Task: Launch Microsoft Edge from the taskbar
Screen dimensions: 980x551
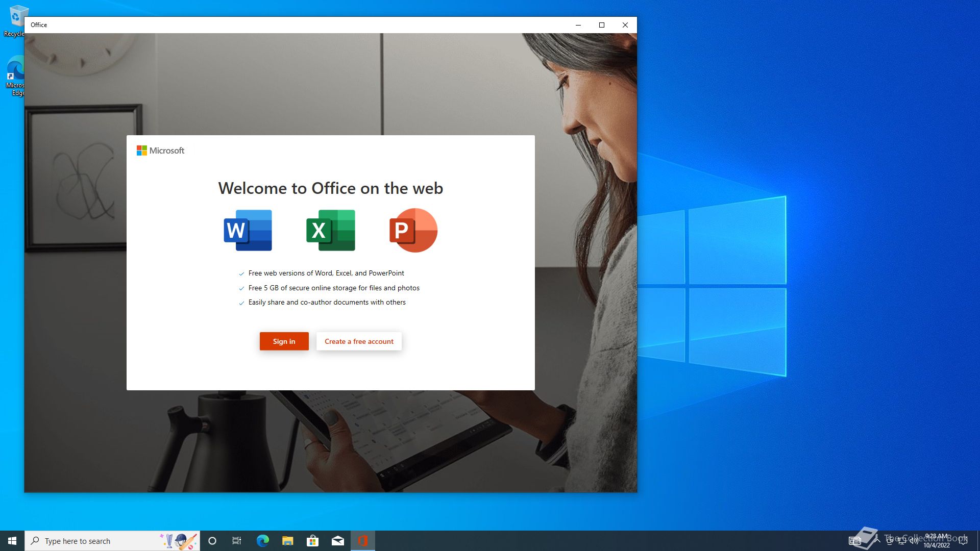Action: 262,541
